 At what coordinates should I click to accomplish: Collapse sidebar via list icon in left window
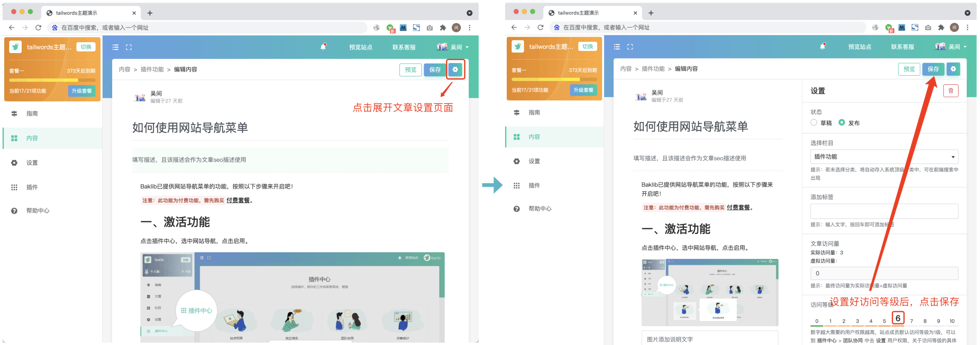[115, 47]
